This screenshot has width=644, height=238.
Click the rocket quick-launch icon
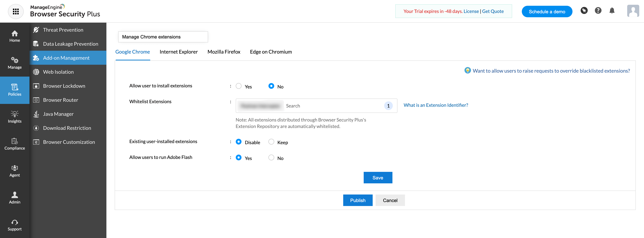(584, 11)
